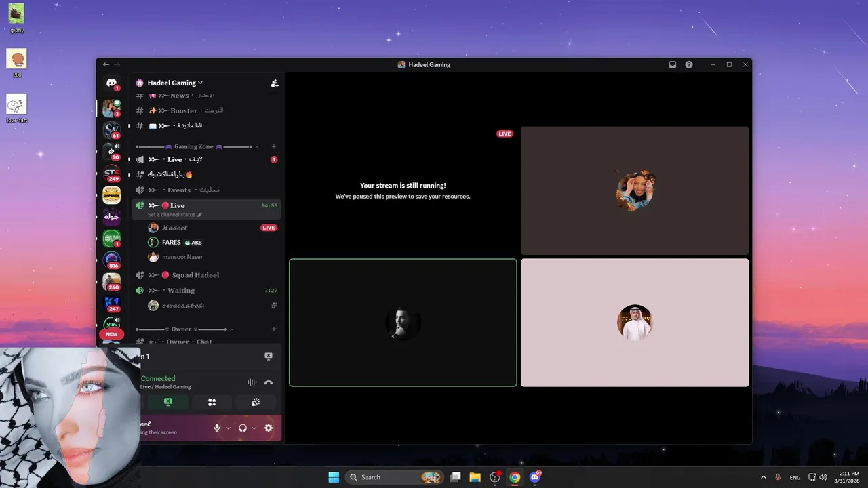Screen dimensions: 868x488
Task: Open Google Chrome from the taskbar
Action: pos(515,477)
